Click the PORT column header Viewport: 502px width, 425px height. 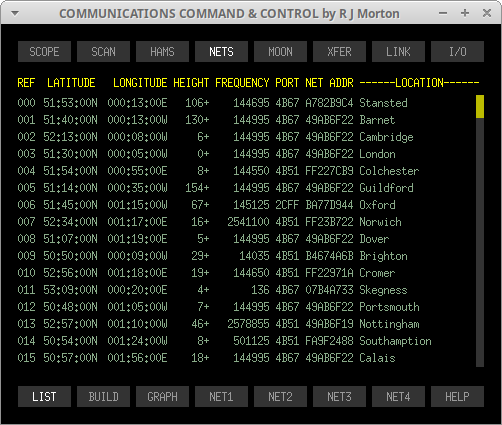(x=287, y=83)
